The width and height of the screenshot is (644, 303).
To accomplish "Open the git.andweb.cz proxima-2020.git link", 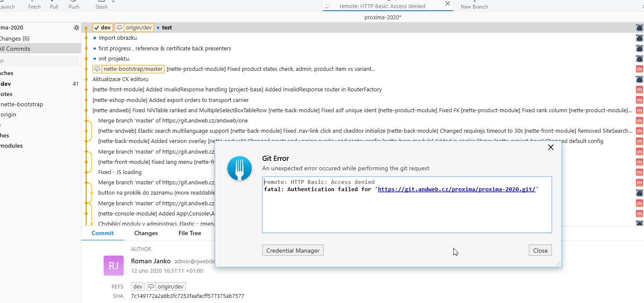I will [x=457, y=189].
